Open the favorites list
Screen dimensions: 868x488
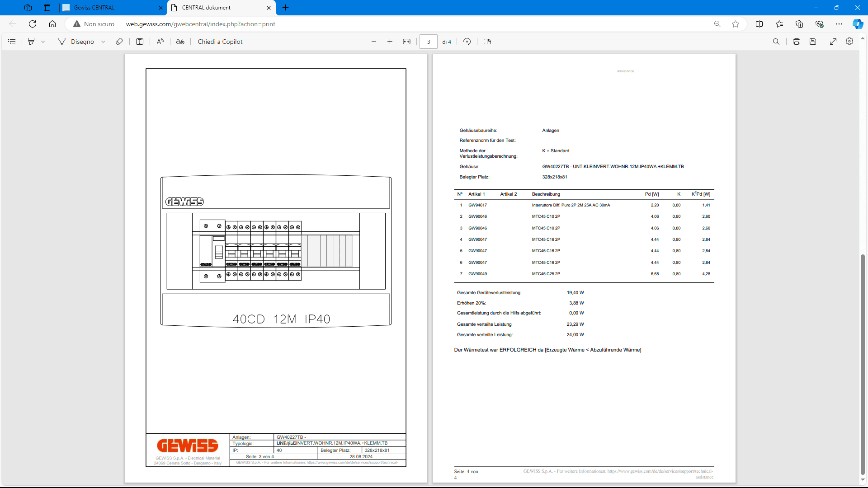pos(779,24)
